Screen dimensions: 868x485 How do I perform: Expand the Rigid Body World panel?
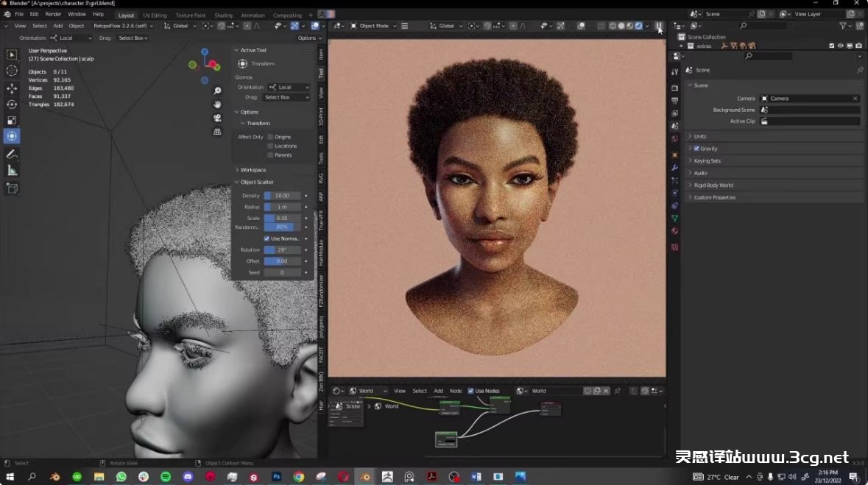(713, 185)
